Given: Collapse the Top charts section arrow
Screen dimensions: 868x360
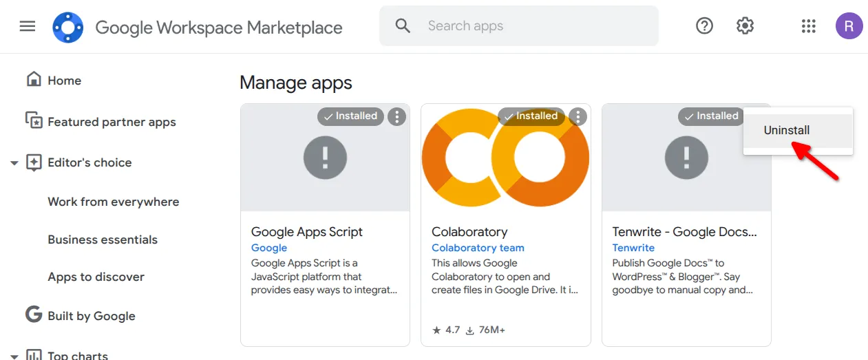Looking at the screenshot, I should [14, 356].
